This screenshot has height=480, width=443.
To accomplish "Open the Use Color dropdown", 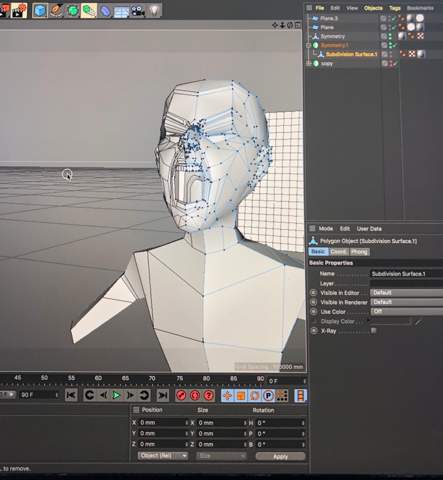I will 406,311.
